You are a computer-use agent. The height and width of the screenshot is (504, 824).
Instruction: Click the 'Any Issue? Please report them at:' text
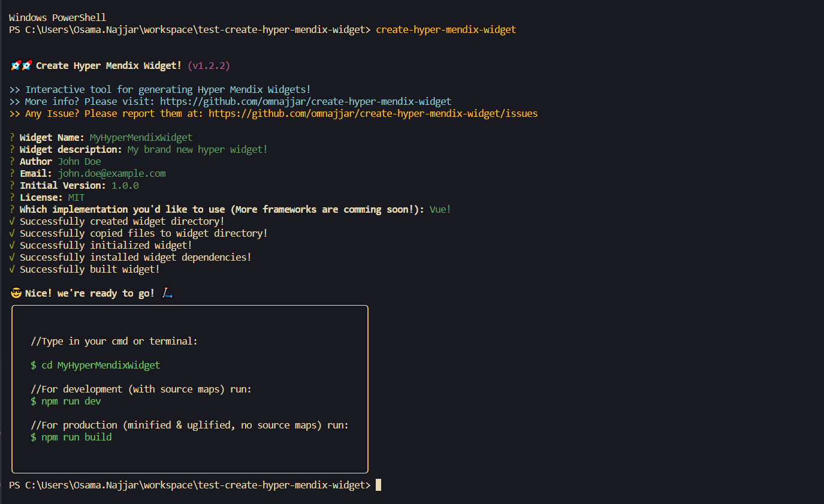coord(114,113)
